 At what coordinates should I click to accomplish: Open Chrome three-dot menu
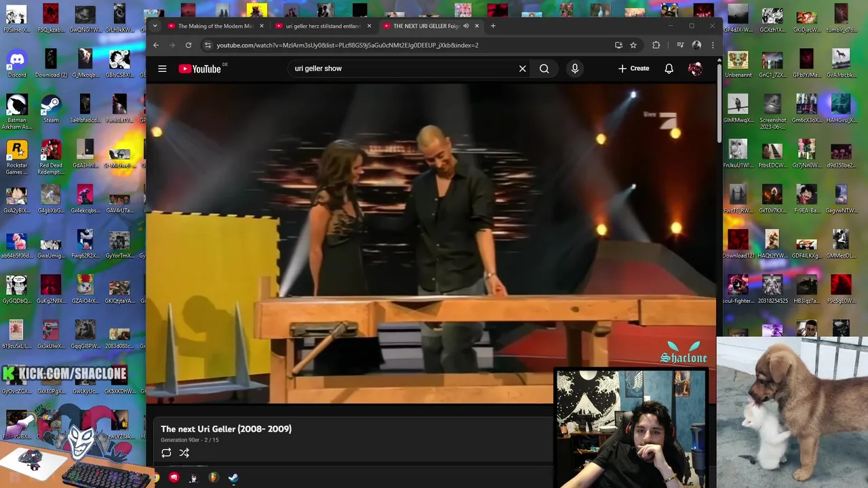[712, 45]
